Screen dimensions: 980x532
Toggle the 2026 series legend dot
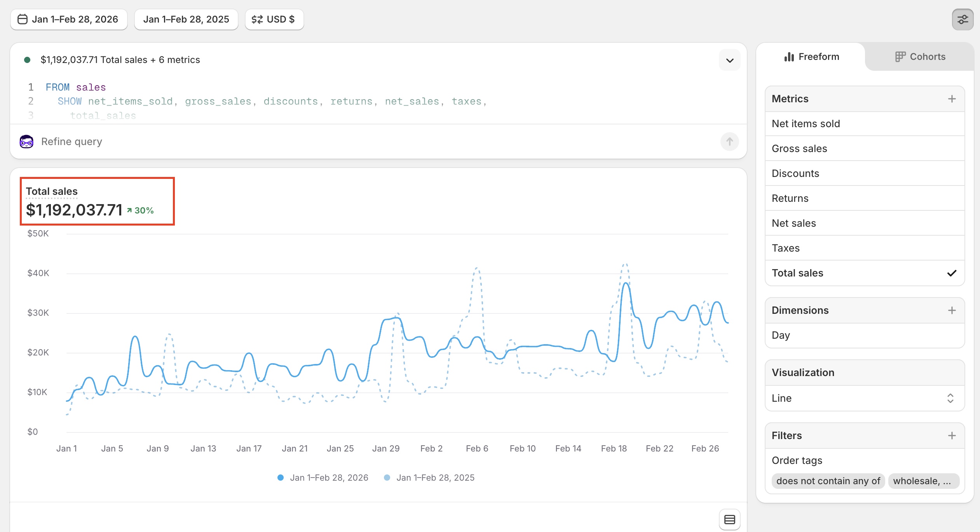[280, 478]
